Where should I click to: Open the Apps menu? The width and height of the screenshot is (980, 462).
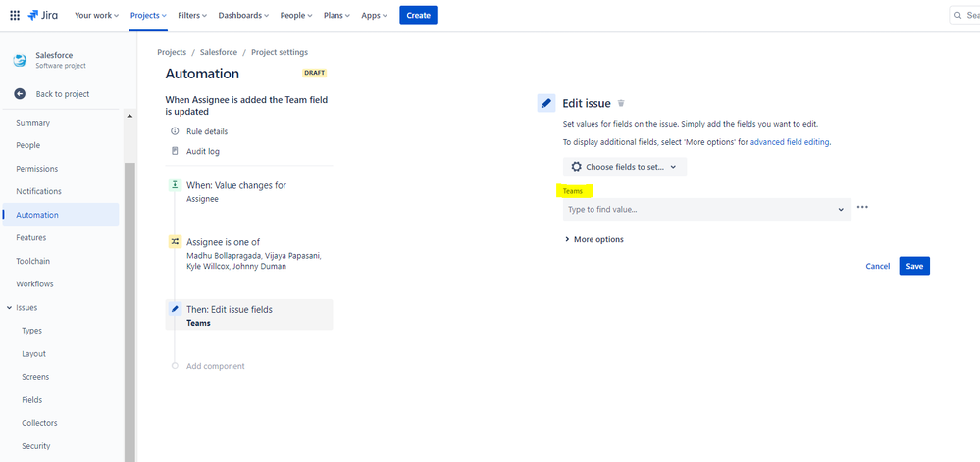click(374, 15)
